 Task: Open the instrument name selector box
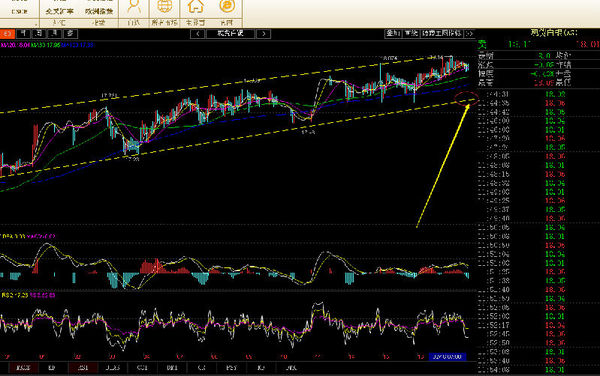pyautogui.click(x=230, y=34)
